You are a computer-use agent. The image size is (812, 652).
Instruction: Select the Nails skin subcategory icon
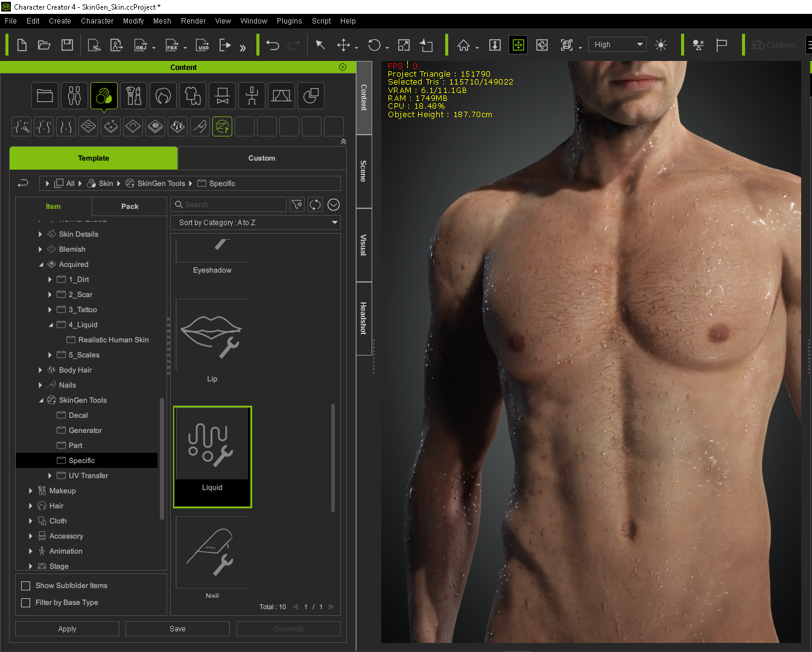click(x=200, y=127)
